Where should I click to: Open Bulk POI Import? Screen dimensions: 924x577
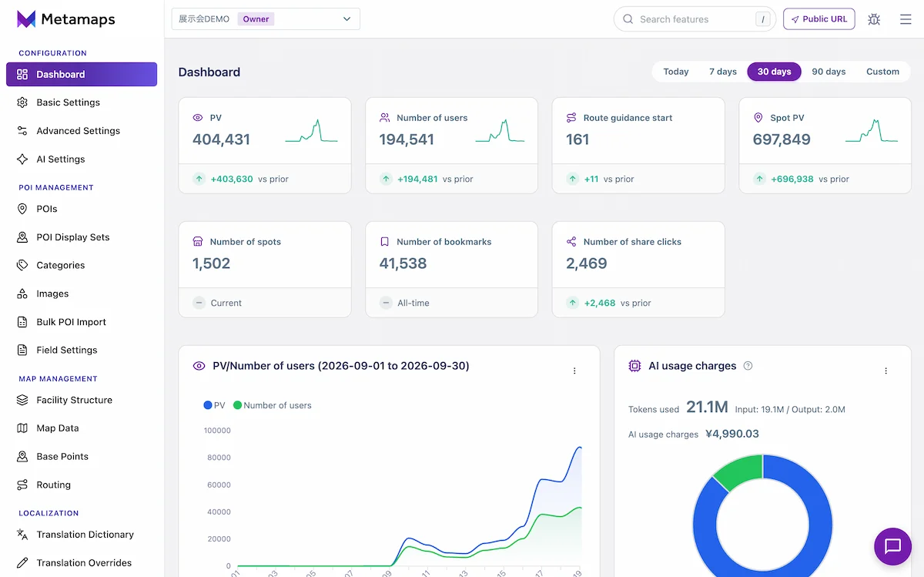tap(82, 322)
